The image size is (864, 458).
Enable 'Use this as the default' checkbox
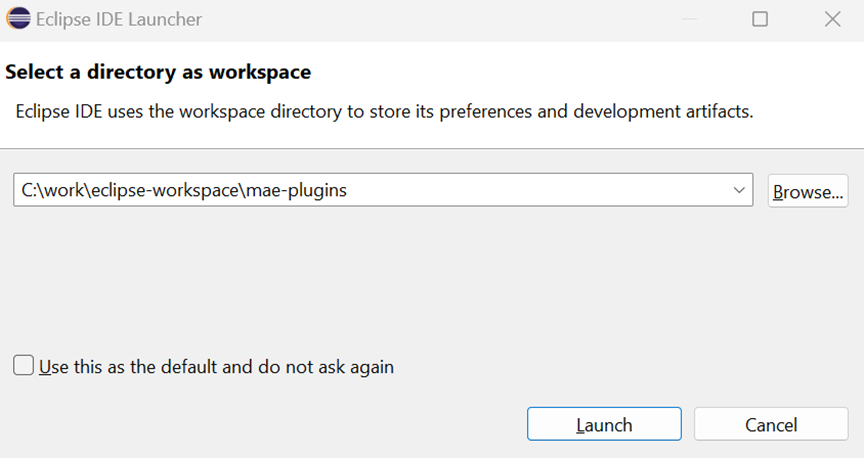pyautogui.click(x=23, y=365)
